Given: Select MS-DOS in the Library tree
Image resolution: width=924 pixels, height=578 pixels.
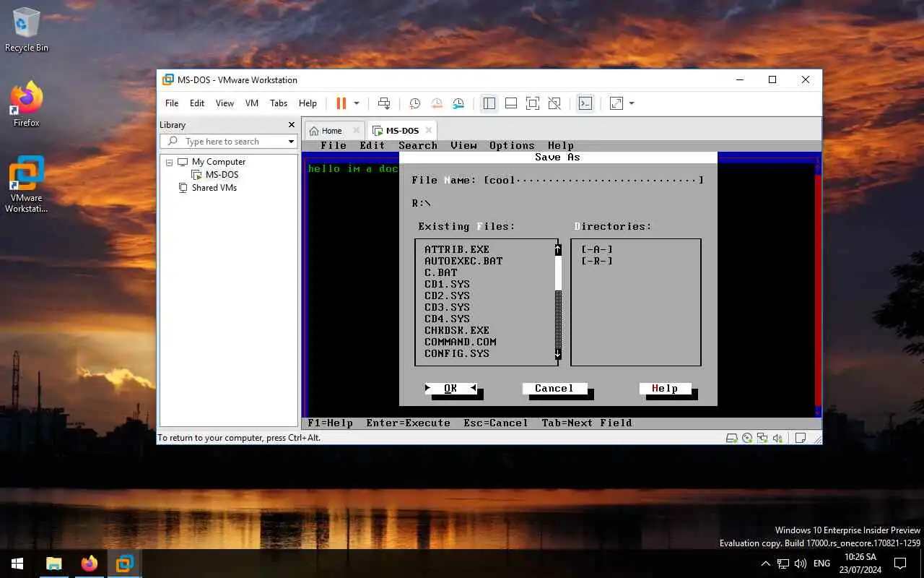Looking at the screenshot, I should (222, 175).
